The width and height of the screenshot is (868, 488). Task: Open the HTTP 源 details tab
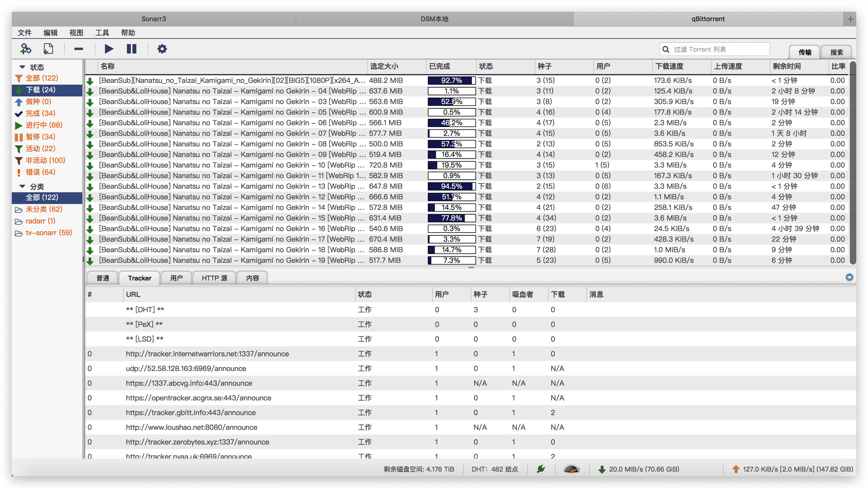(x=214, y=278)
